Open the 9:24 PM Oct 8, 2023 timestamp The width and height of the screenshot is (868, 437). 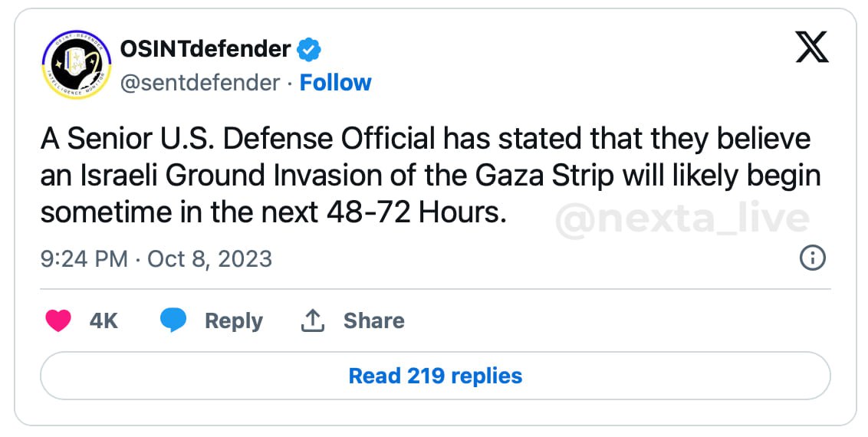(156, 258)
